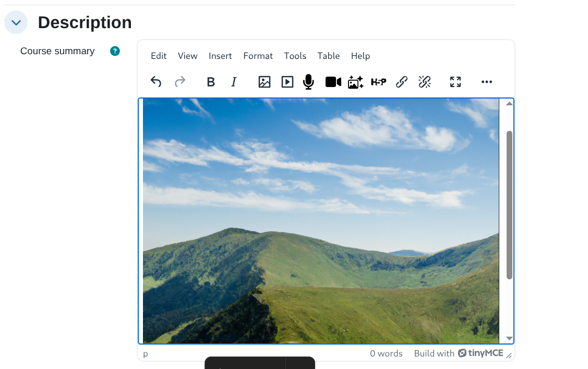Toggle italic text formatting
The height and width of the screenshot is (369, 588).
tap(234, 82)
